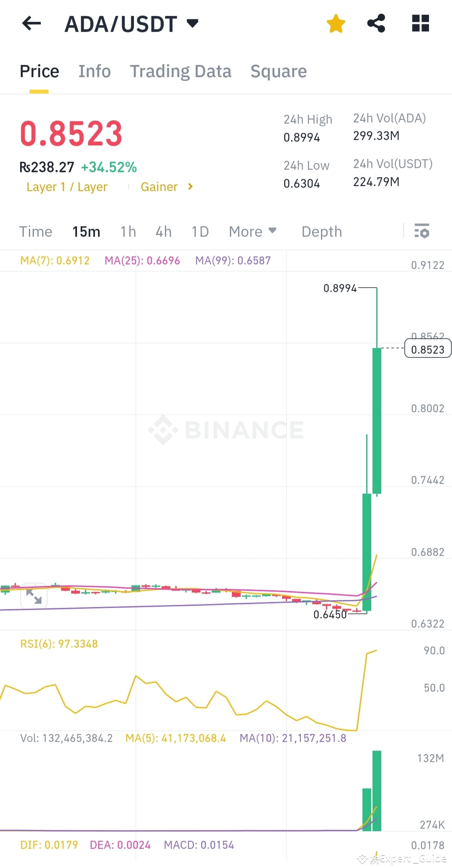Click the back arrow to exit chart

31,23
